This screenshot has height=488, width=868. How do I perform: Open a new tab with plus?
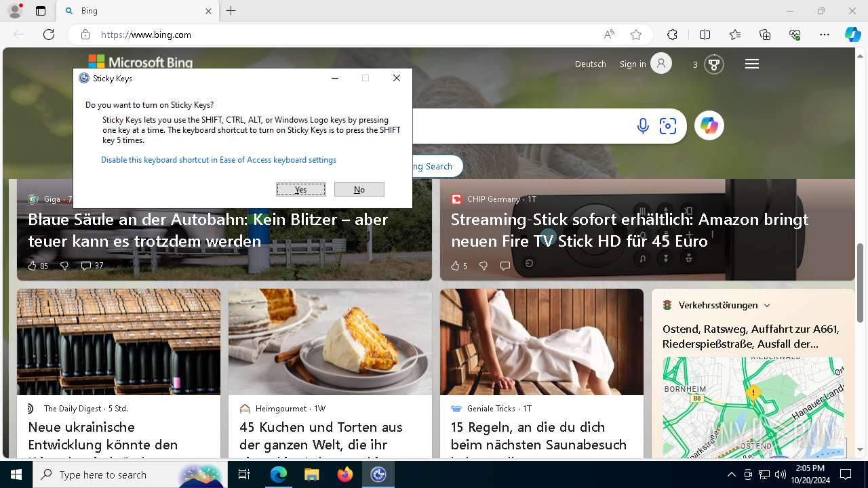231,11
